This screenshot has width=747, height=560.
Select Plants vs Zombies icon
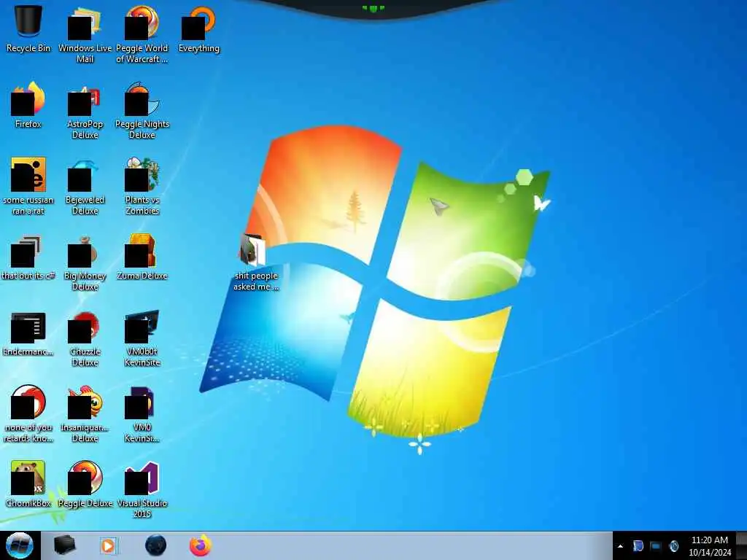(142, 186)
